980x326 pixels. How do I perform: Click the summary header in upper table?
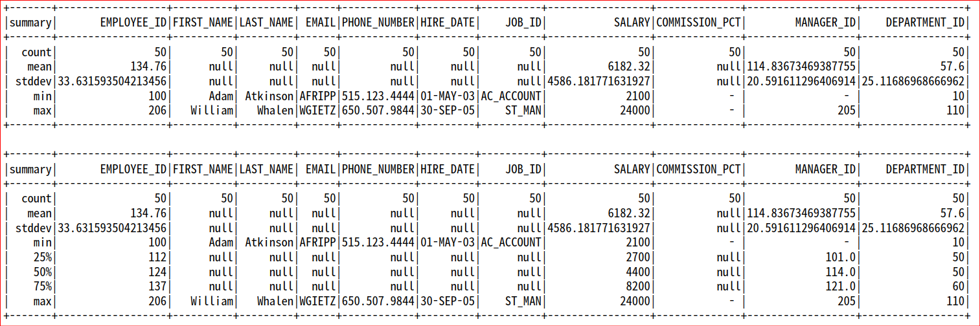(x=30, y=22)
